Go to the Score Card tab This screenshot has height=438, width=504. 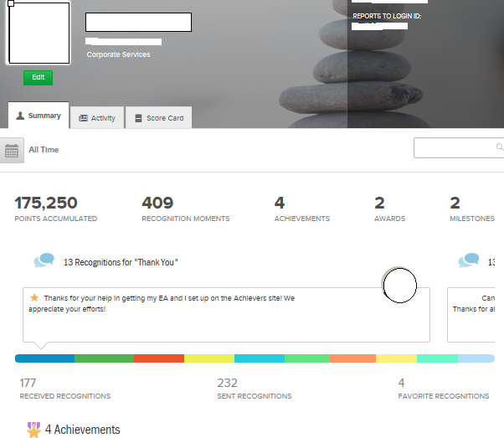[158, 118]
